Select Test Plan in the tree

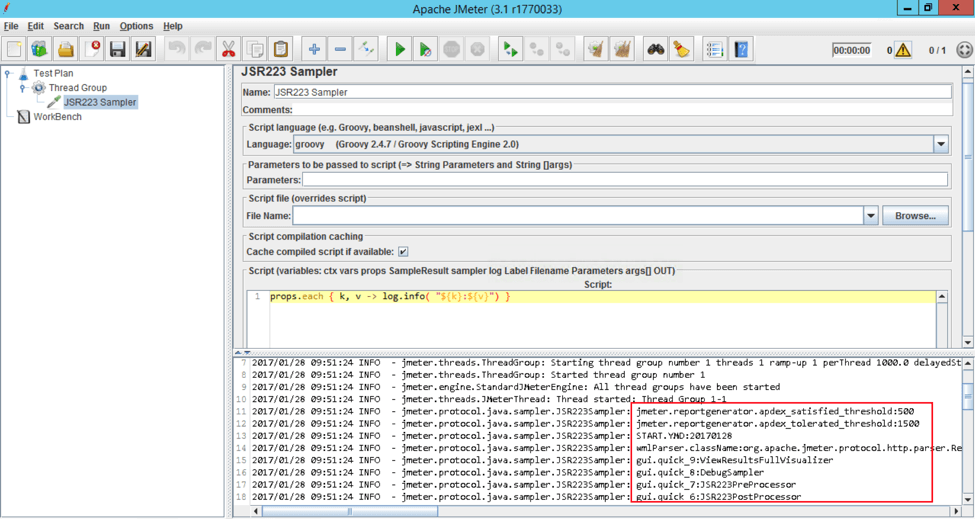click(x=53, y=73)
